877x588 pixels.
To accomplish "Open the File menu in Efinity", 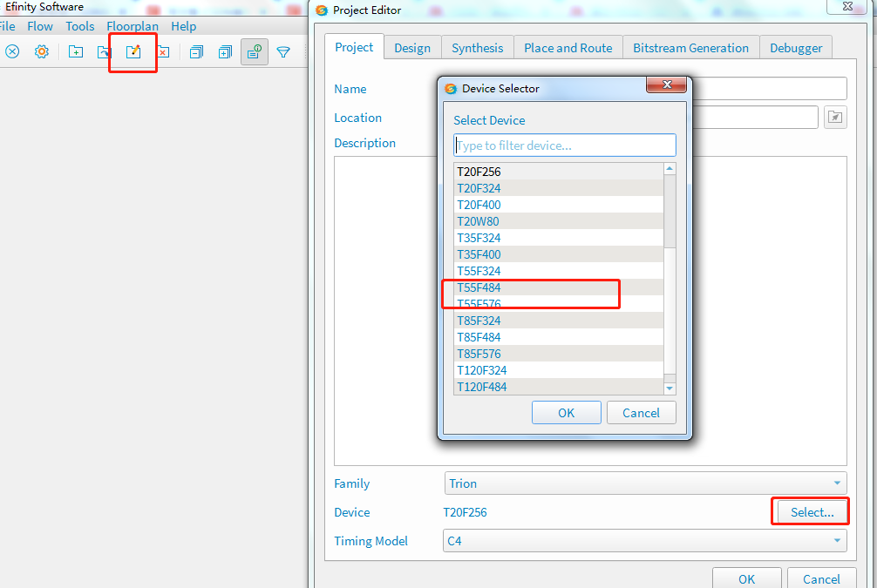I will pos(7,26).
